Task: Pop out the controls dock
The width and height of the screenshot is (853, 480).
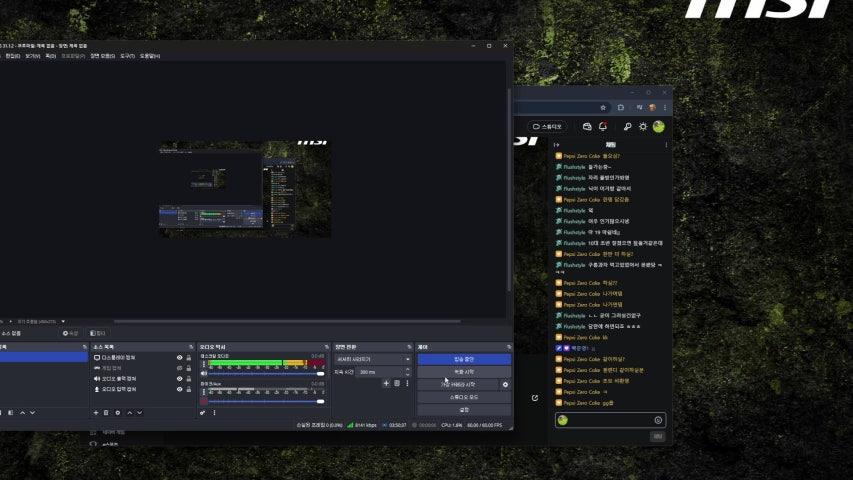Action: click(x=509, y=347)
